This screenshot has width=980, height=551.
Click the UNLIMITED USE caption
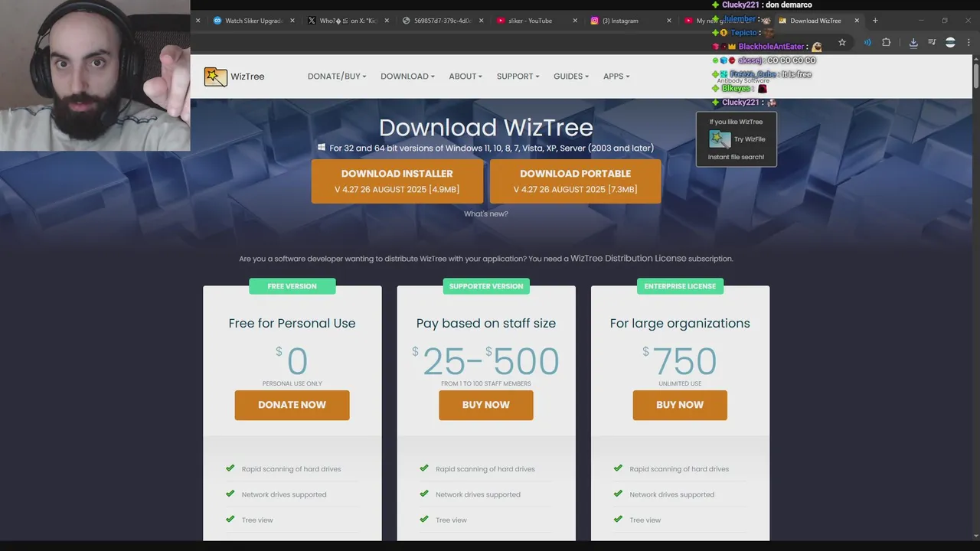680,383
